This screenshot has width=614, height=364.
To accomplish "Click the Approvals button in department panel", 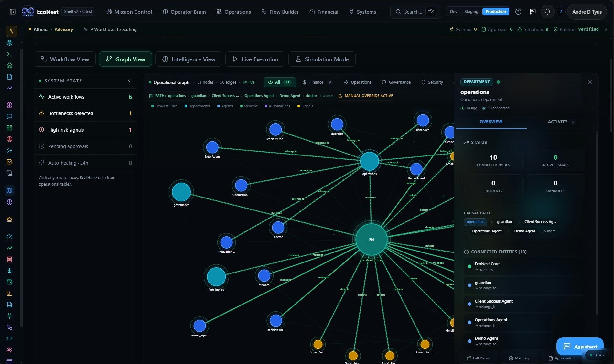I will (560, 358).
